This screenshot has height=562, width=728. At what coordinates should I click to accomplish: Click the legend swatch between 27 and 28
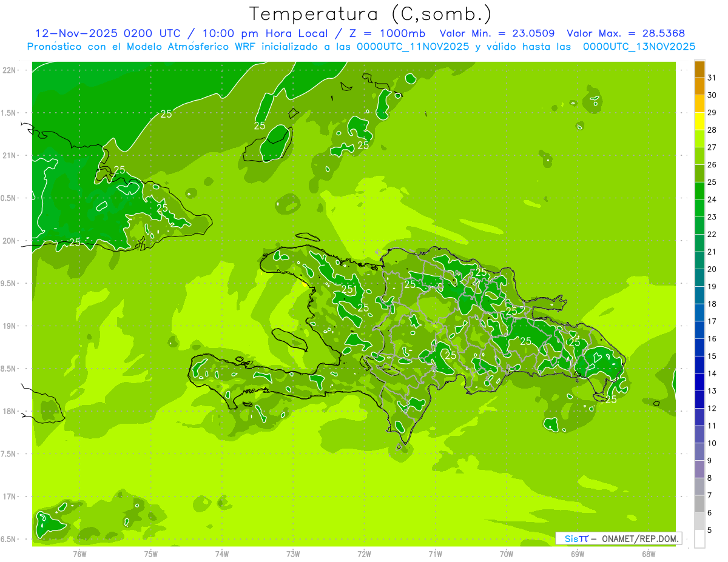pos(699,138)
